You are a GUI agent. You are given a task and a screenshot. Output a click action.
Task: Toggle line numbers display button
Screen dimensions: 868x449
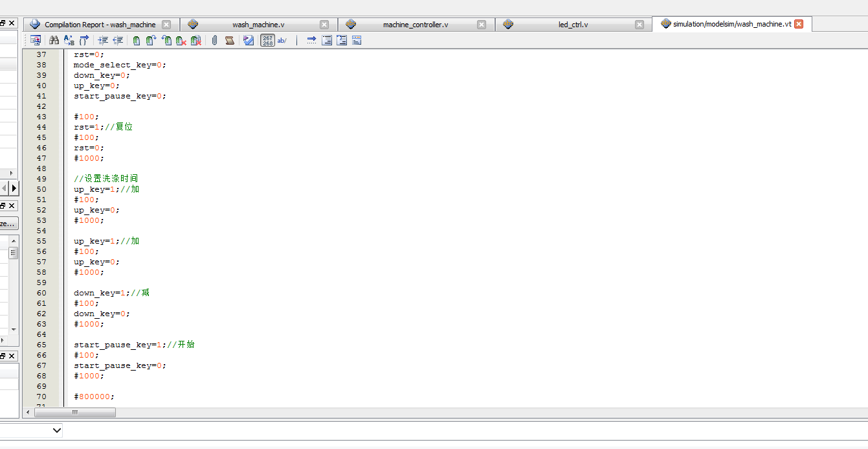click(x=267, y=40)
